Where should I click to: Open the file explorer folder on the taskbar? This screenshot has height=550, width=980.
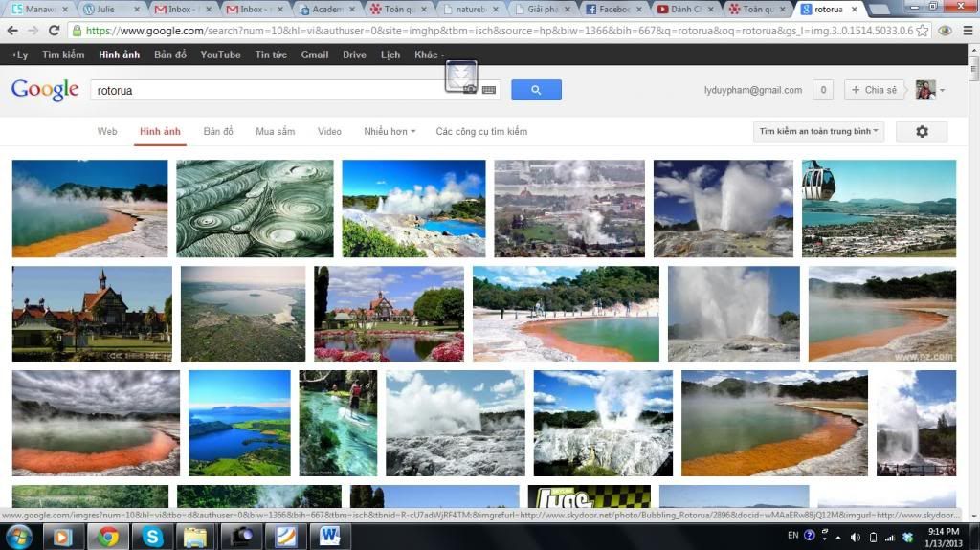(195, 537)
